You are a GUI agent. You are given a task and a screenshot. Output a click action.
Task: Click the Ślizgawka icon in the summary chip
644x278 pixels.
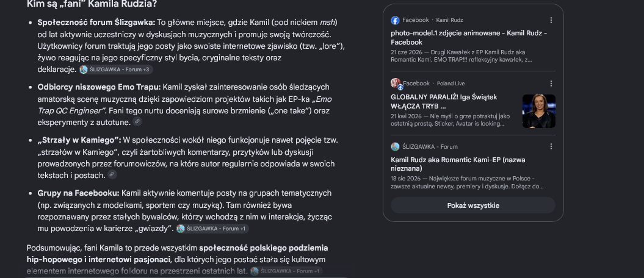coord(254,271)
